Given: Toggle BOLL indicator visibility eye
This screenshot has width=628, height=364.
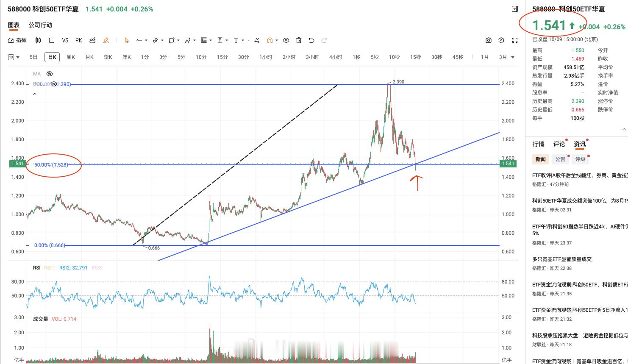Looking at the screenshot, I should coord(54,84).
